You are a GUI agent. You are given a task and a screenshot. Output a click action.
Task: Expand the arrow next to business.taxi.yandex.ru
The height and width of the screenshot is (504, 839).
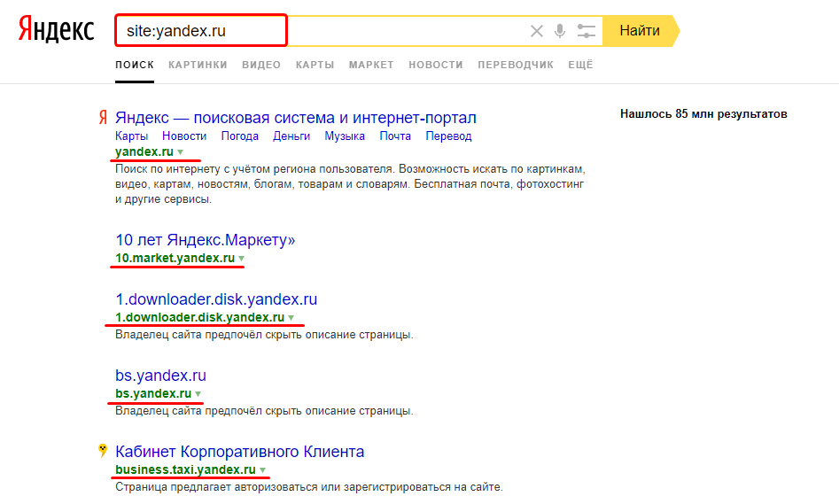point(263,470)
